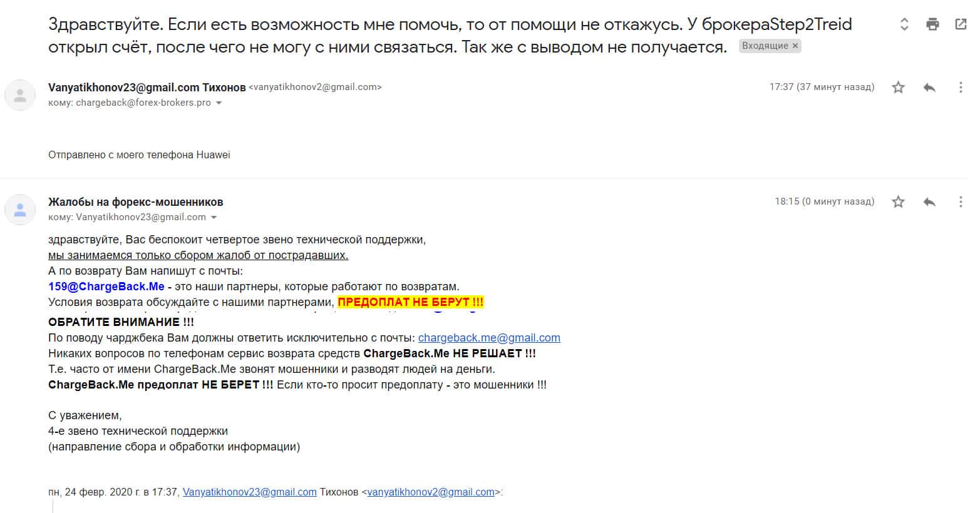Reply to the 18:15 message
This screenshot has height=513, width=980.
[x=929, y=202]
